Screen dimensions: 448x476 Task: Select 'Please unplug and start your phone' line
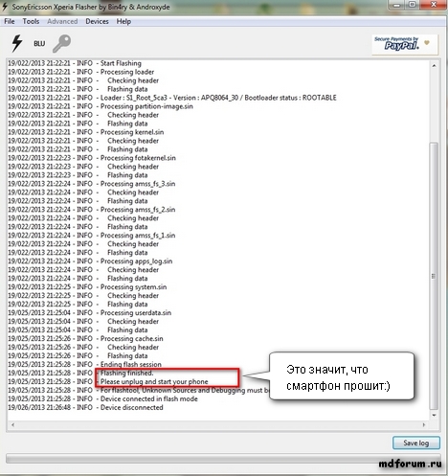(x=108, y=381)
